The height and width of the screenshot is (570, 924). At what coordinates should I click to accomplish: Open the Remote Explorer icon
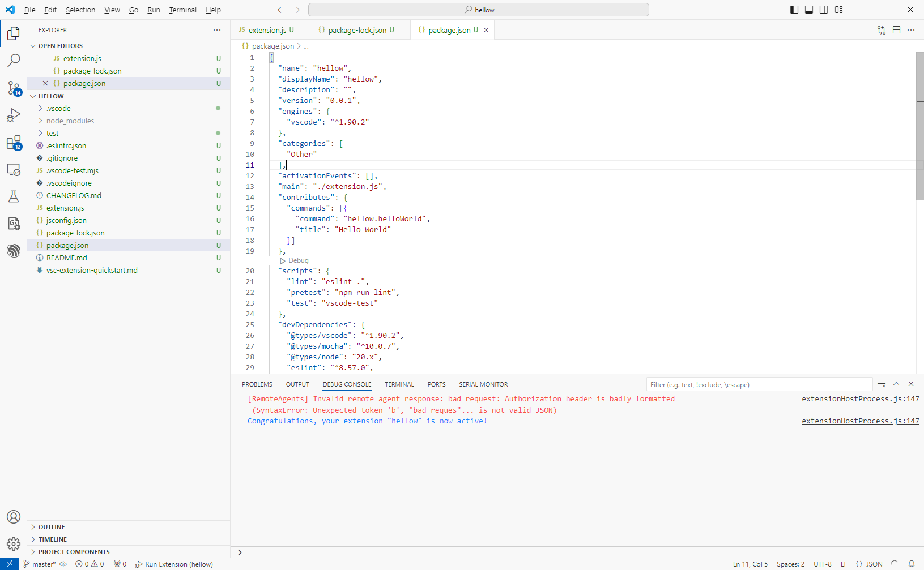[14, 169]
